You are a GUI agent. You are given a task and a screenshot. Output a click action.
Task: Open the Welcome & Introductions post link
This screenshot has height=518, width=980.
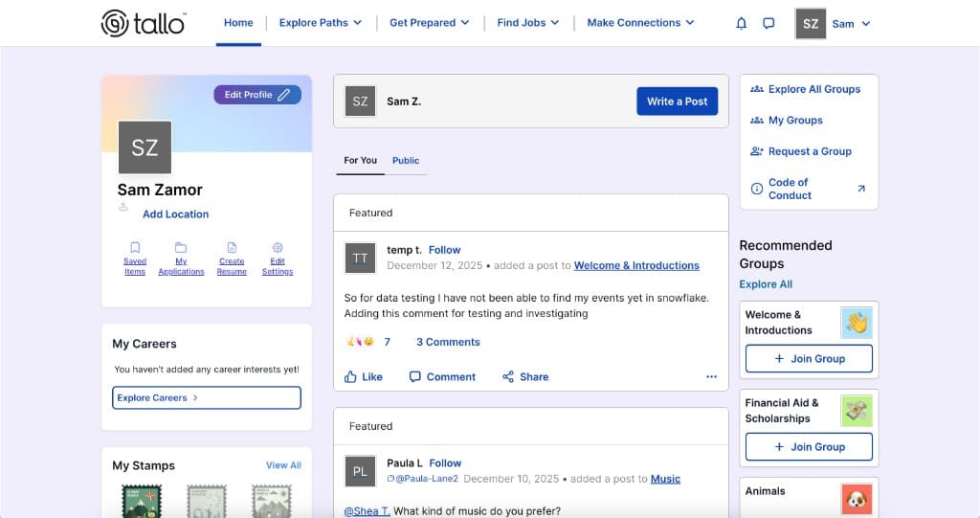point(636,266)
